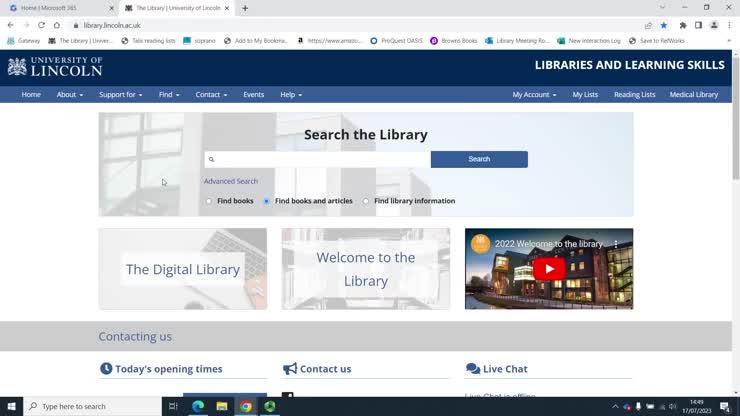Viewport: 740px width, 416px height.
Task: Open the Chrome profile avatar icon
Action: (x=714, y=25)
